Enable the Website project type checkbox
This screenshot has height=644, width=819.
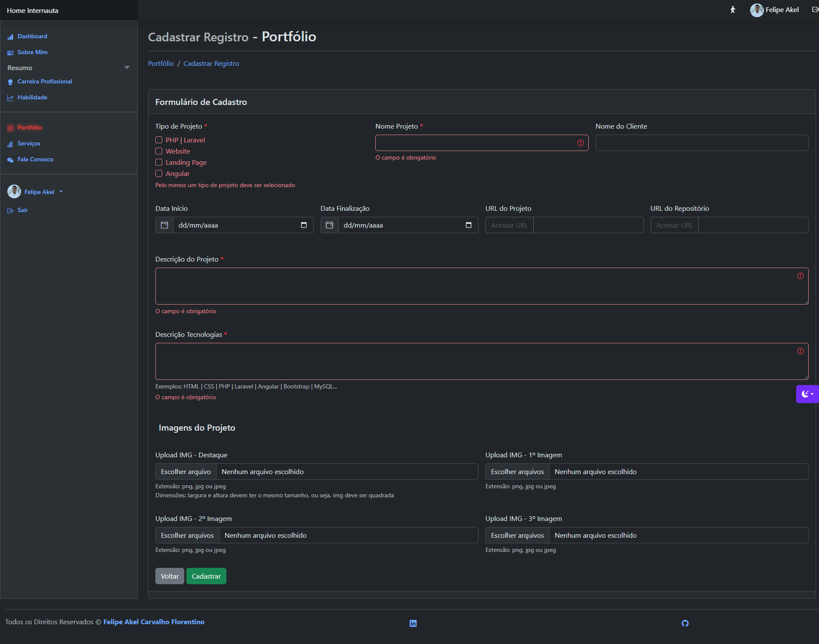pos(159,151)
